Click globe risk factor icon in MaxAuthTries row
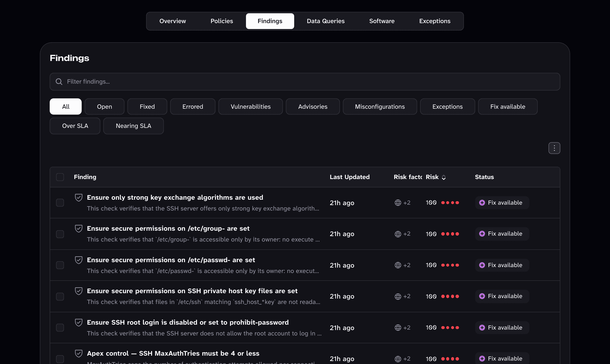 pyautogui.click(x=398, y=359)
